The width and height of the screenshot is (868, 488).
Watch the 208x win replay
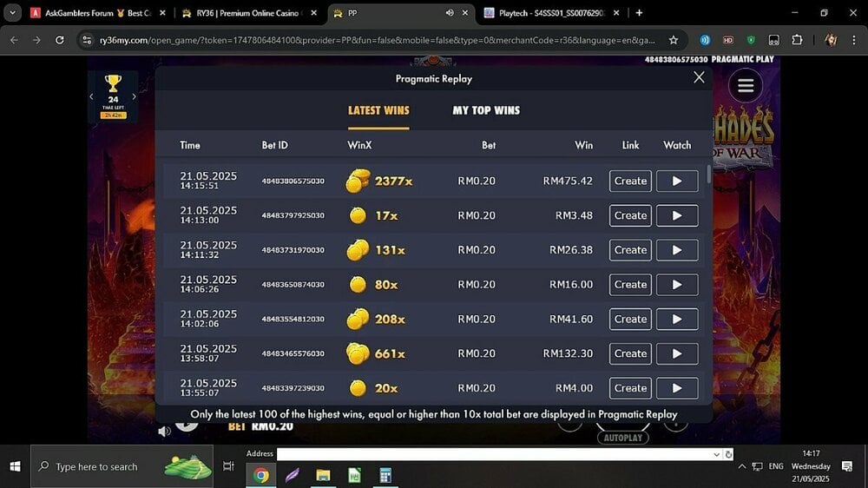coord(677,319)
